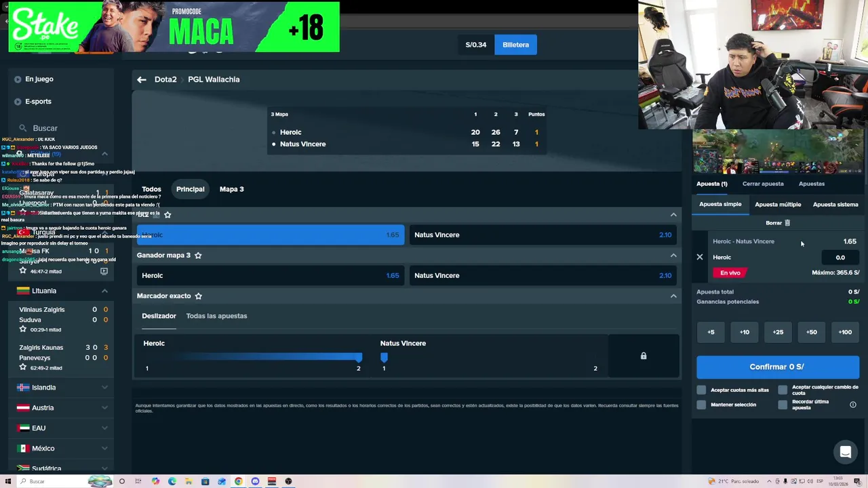This screenshot has width=868, height=488.
Task: Open the Cerrar apuesta tab
Action: point(763,184)
